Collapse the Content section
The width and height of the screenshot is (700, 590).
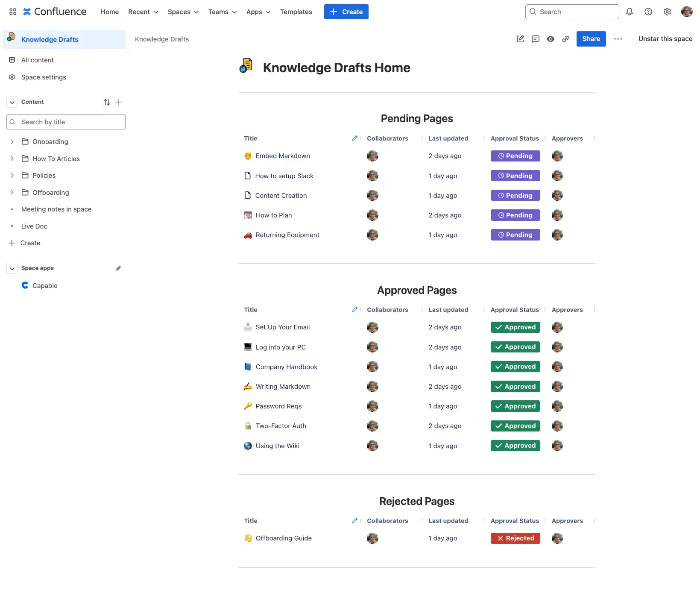[x=12, y=102]
